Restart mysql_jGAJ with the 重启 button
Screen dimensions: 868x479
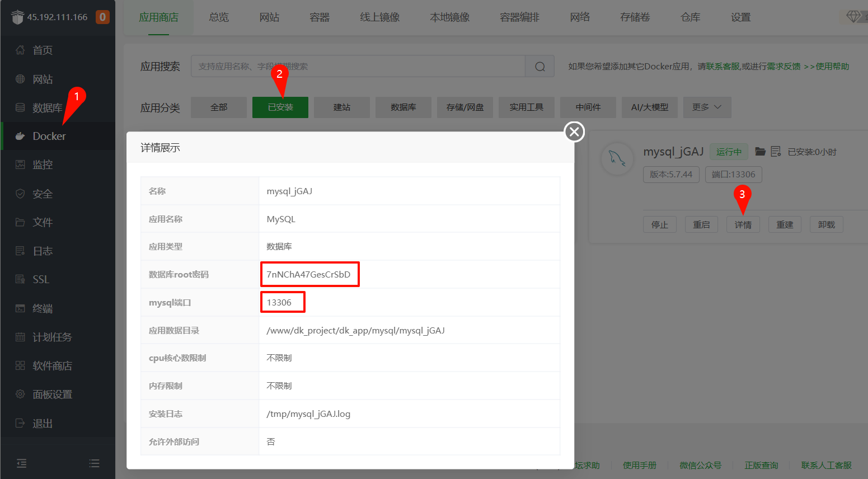[x=701, y=224]
